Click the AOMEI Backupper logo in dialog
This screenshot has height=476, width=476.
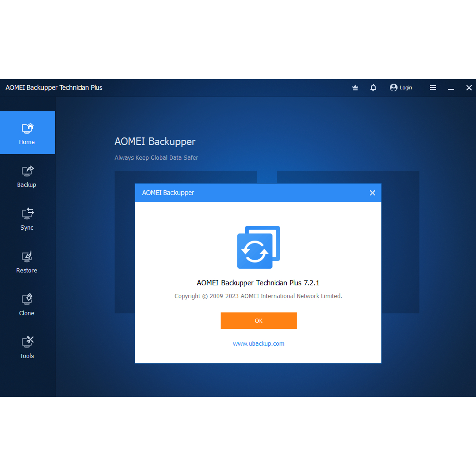click(x=259, y=247)
